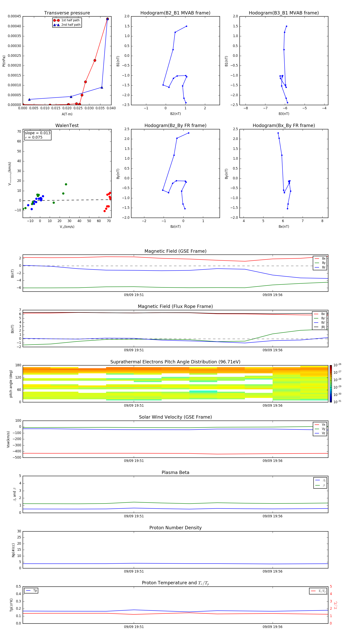
Task: Click the dashed fit line in WalenTest
Action: [x=67, y=200]
